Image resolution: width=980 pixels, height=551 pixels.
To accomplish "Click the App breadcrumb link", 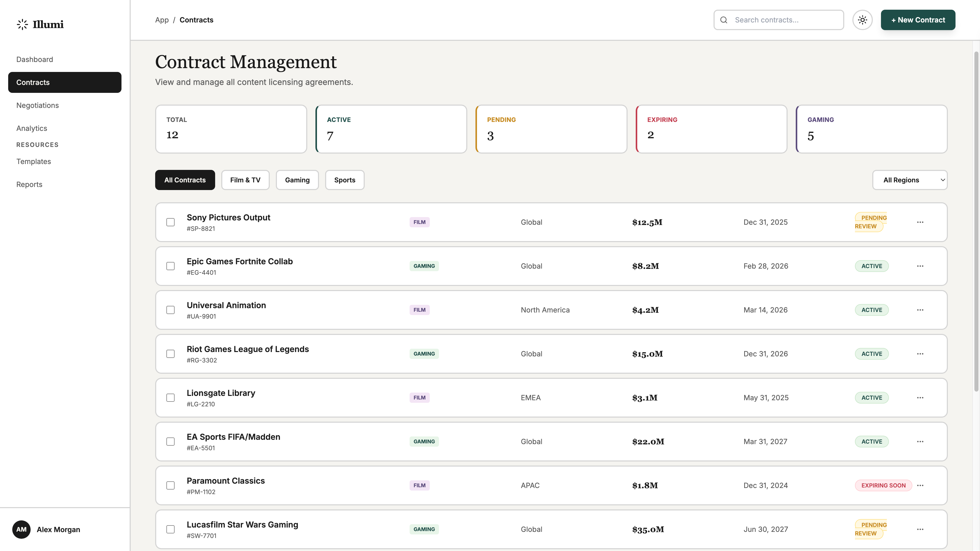I will (162, 20).
